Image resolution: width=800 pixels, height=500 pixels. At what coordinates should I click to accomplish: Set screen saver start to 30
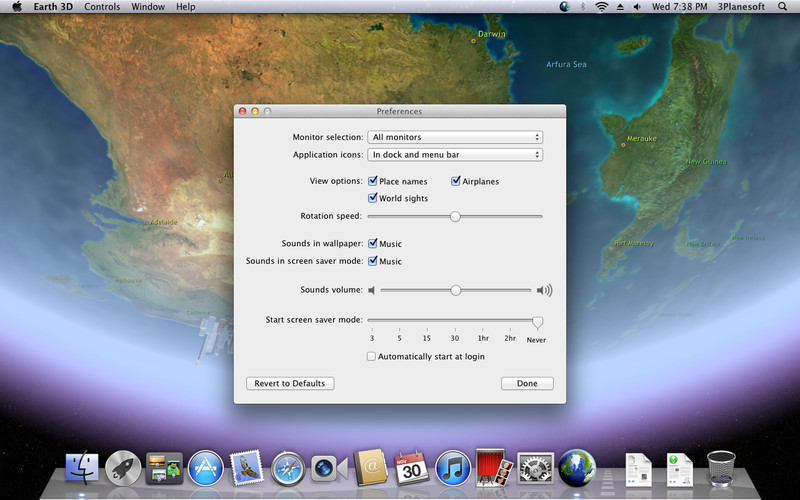click(x=455, y=338)
